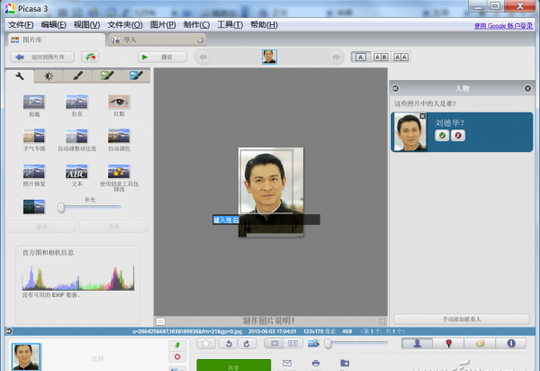Close the 导入 tab
Viewport: 540px width, 371px height.
pyautogui.click(x=200, y=40)
